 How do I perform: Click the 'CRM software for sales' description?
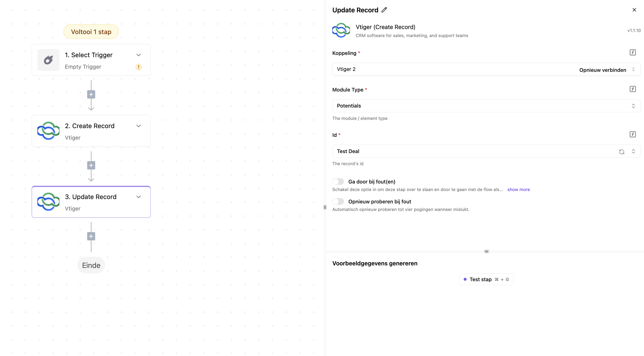click(x=412, y=35)
